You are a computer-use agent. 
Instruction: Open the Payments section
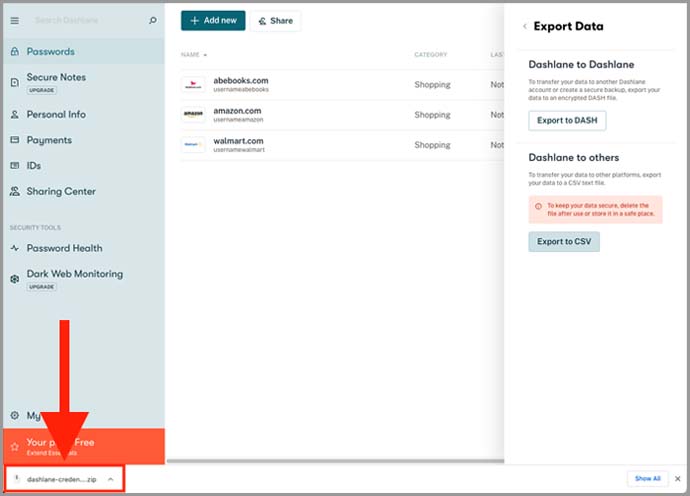(x=84, y=140)
